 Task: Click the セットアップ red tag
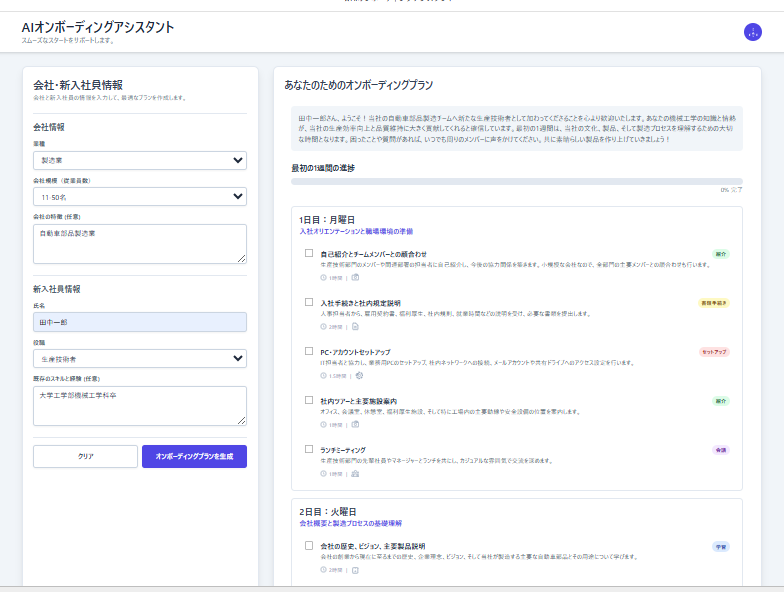[714, 352]
